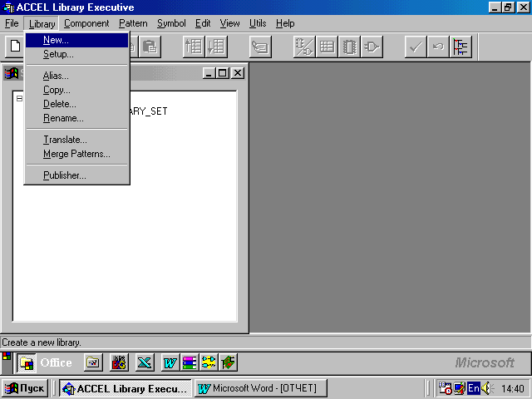Image resolution: width=532 pixels, height=399 pixels.
Task: Click the speaker volume tray icon
Action: [487, 388]
